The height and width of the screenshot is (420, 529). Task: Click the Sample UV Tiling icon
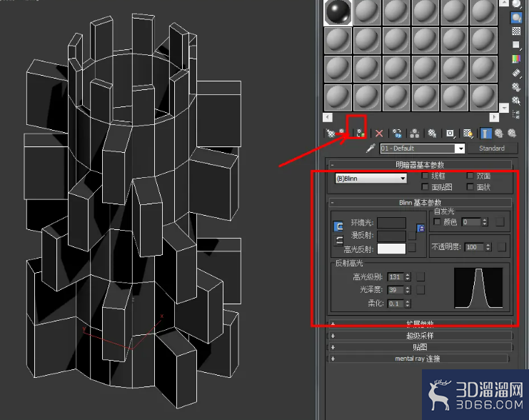point(516,45)
